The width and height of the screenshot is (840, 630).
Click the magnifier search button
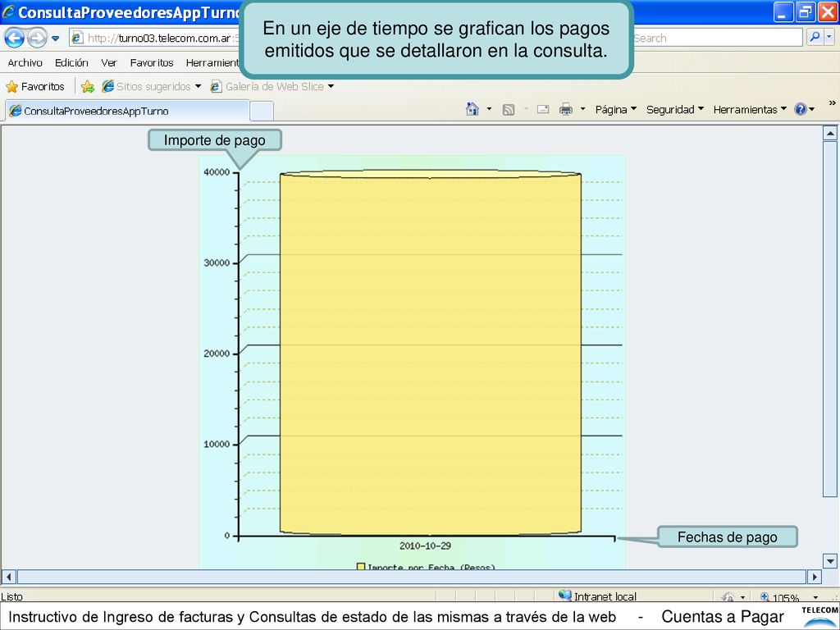click(x=815, y=38)
